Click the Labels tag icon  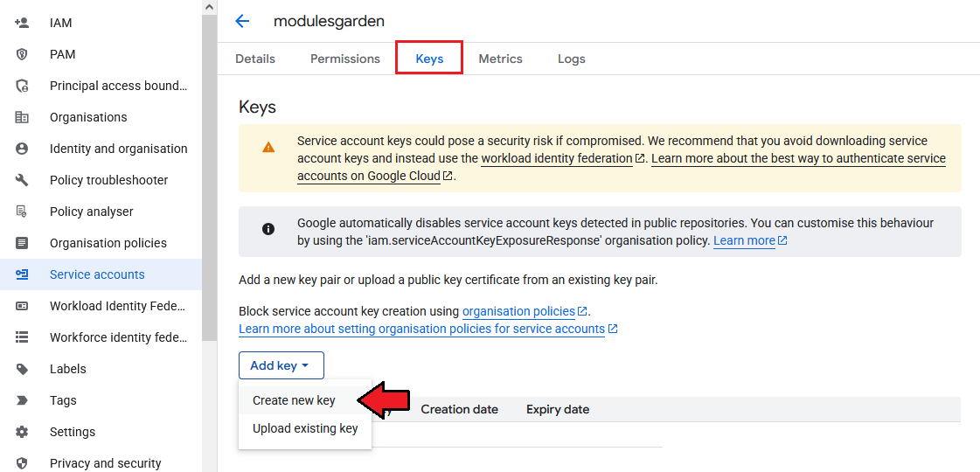22,369
